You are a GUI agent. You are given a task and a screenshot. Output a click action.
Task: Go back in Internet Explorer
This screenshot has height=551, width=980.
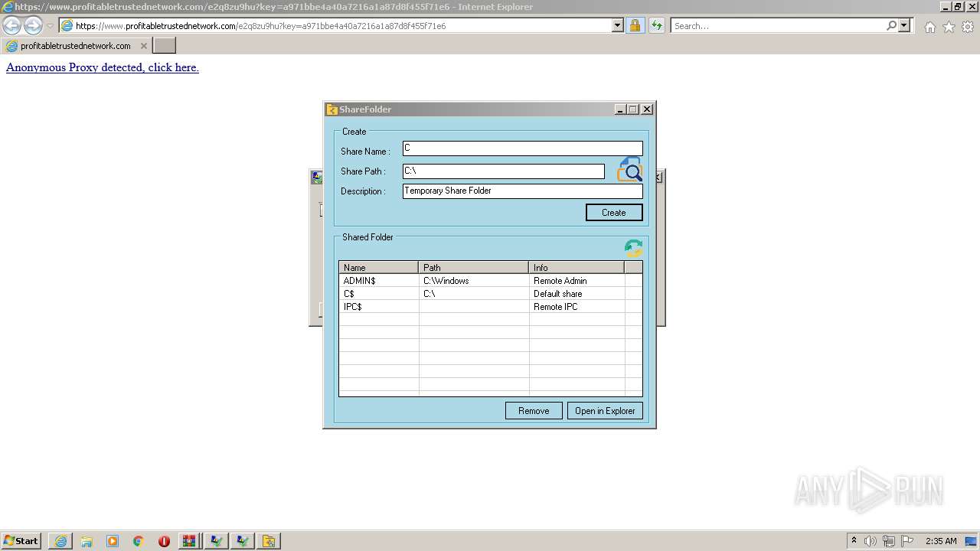pos(12,25)
